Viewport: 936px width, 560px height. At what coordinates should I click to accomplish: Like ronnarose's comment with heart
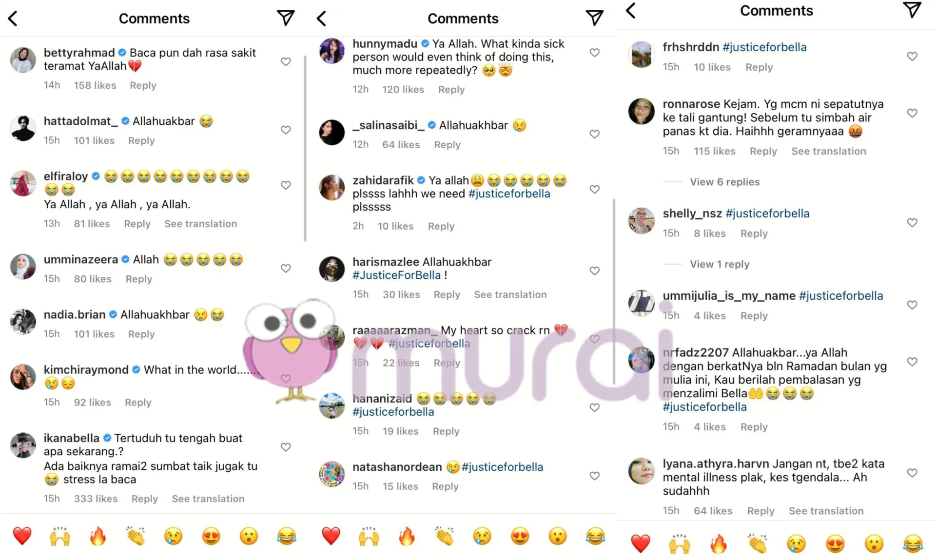(x=912, y=113)
